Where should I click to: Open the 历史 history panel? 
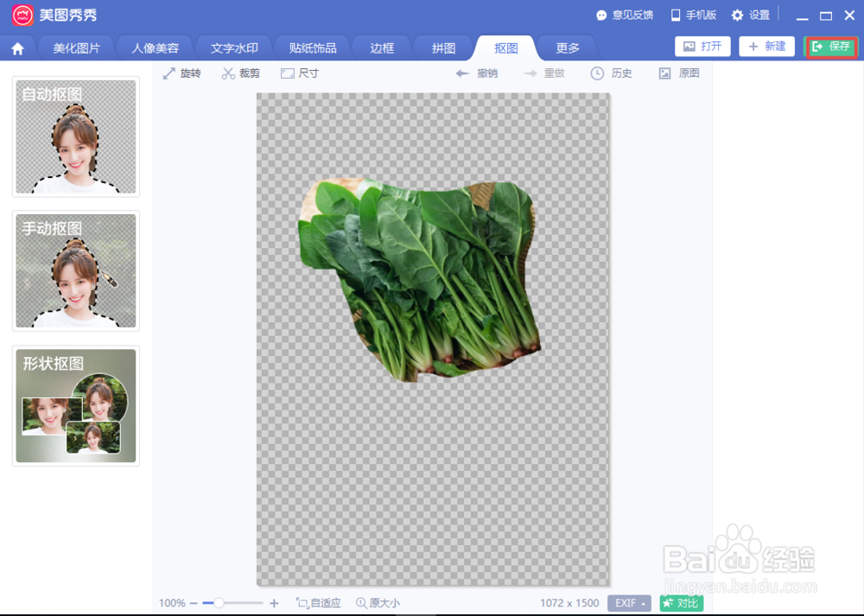tap(612, 73)
